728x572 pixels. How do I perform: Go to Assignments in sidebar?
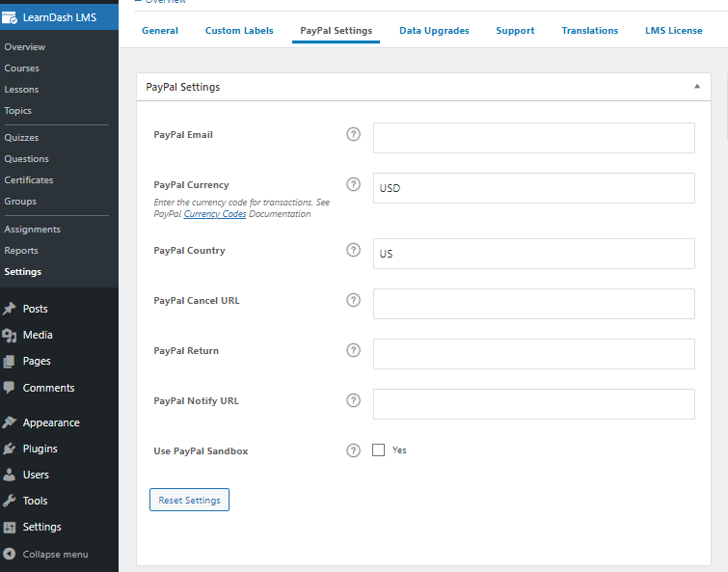point(32,230)
